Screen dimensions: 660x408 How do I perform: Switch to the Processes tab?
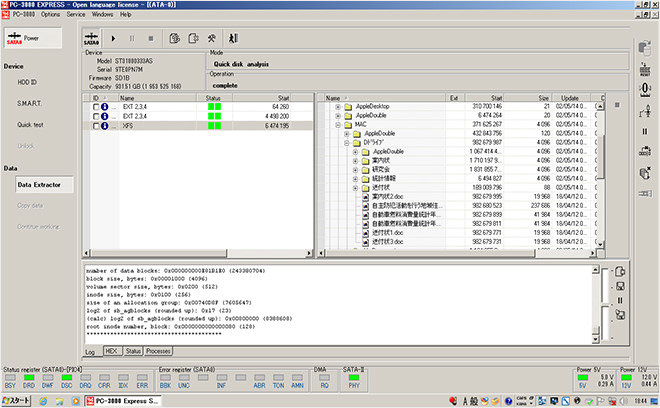(158, 351)
